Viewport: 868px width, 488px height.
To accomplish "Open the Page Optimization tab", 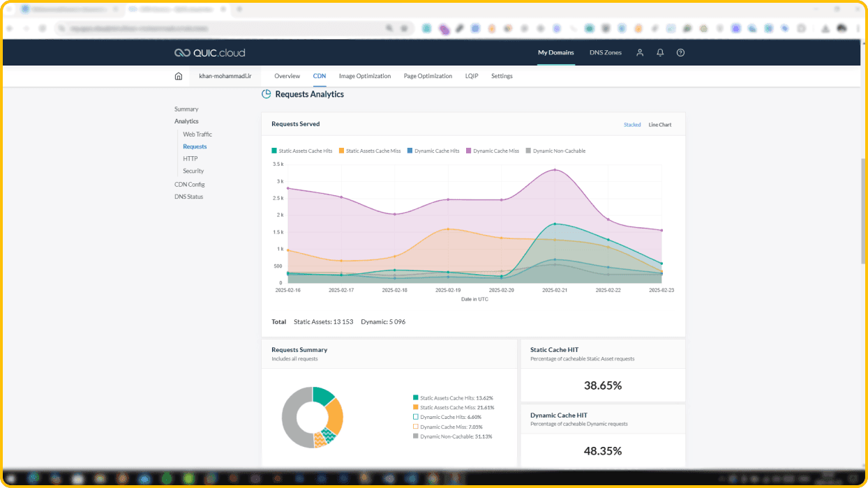I will pyautogui.click(x=428, y=76).
